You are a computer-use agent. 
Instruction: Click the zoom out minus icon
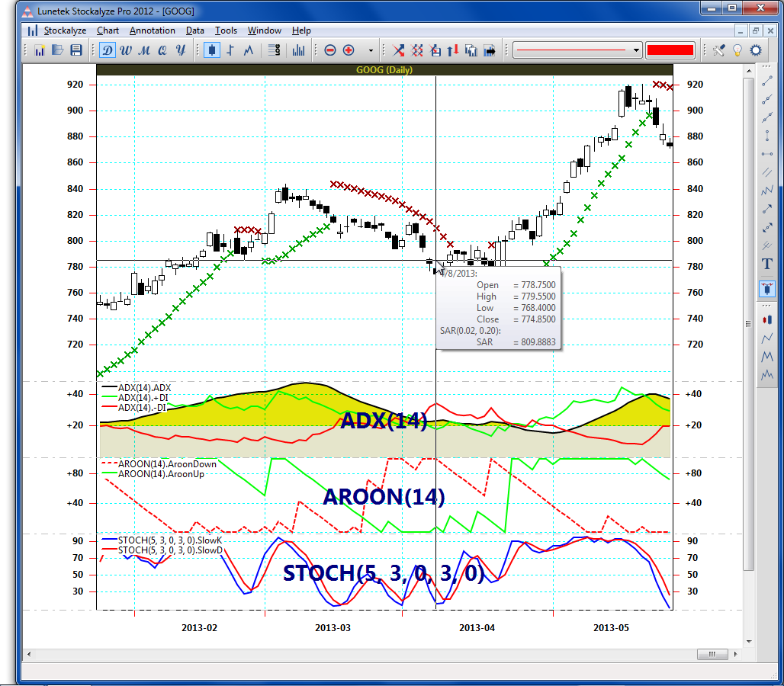330,50
